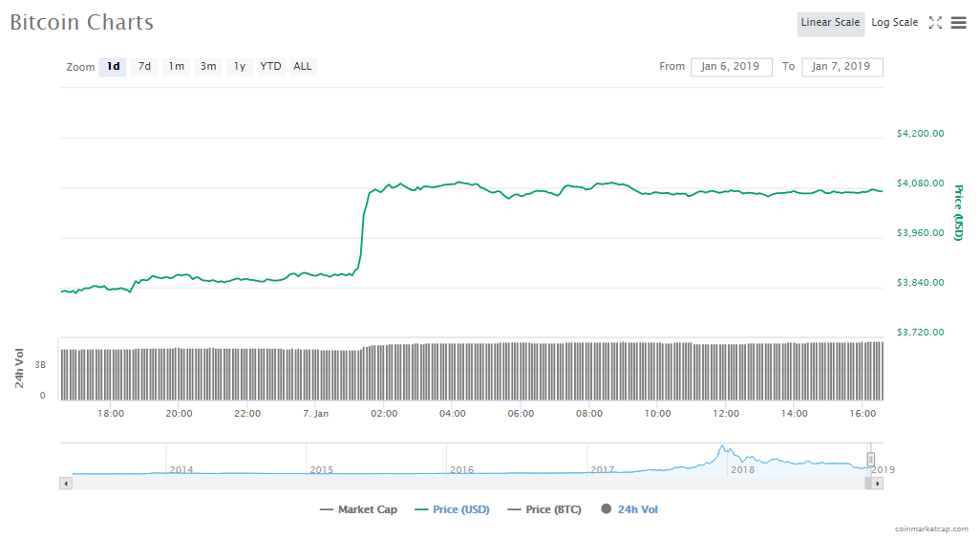Click the navigator right scroll arrow

(878, 484)
